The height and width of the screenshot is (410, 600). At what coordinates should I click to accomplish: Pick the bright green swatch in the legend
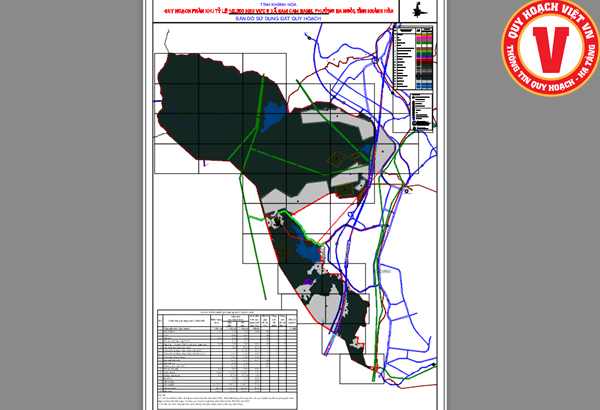424,51
